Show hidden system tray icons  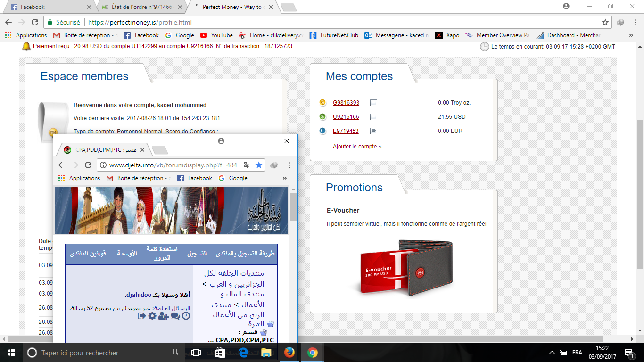point(552,353)
